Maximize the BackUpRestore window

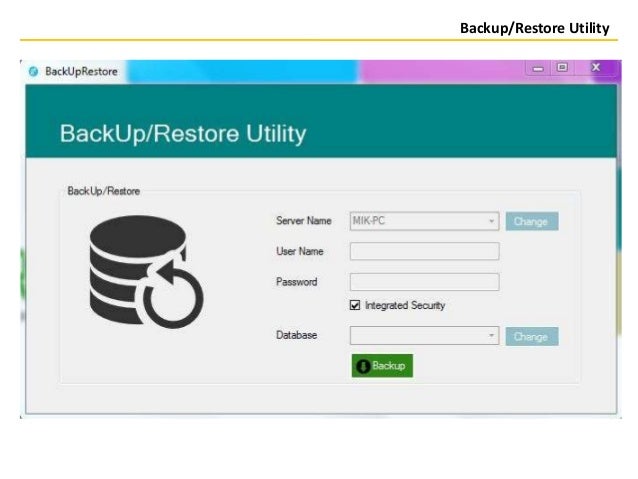(562, 68)
